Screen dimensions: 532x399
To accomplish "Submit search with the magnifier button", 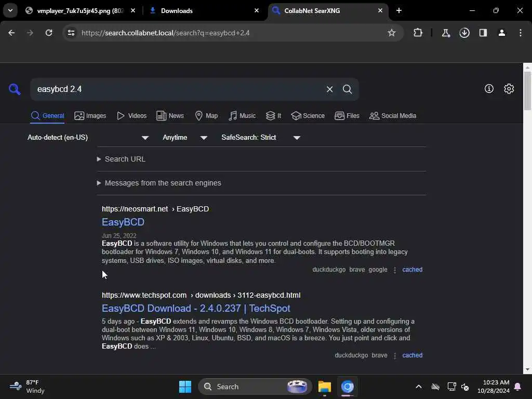I will coord(347,89).
